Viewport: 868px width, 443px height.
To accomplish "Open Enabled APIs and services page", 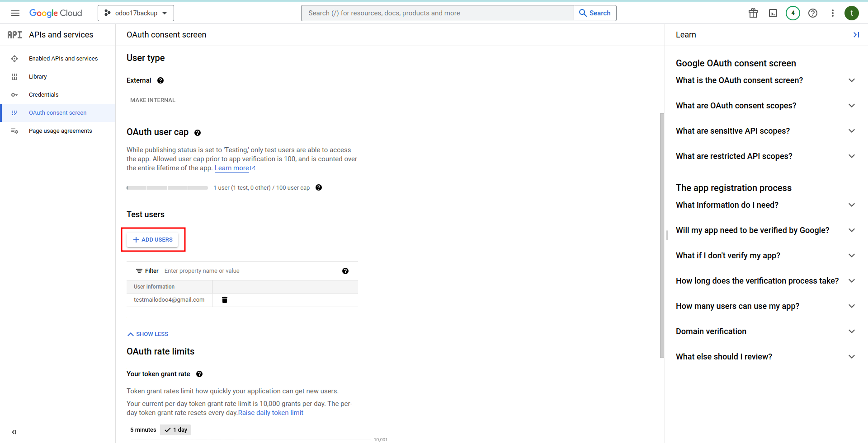I will click(63, 59).
